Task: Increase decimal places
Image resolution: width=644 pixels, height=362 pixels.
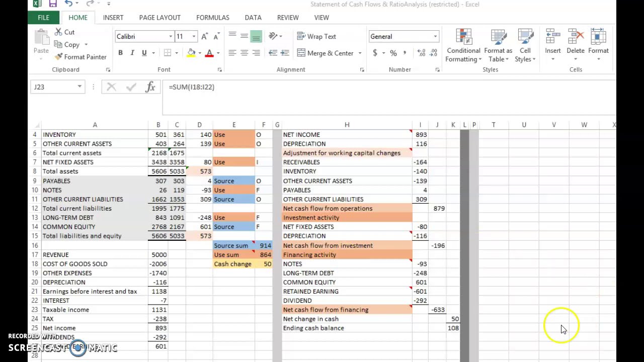Action: point(421,53)
